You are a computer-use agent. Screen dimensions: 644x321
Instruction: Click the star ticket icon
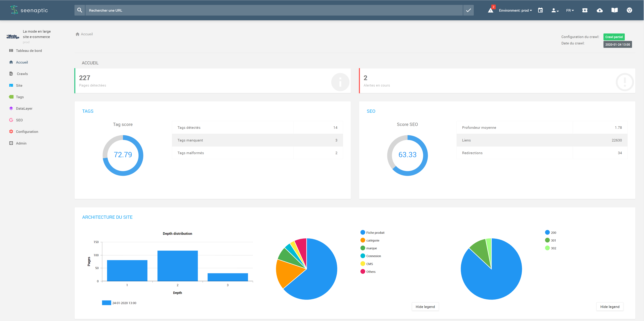click(x=585, y=10)
